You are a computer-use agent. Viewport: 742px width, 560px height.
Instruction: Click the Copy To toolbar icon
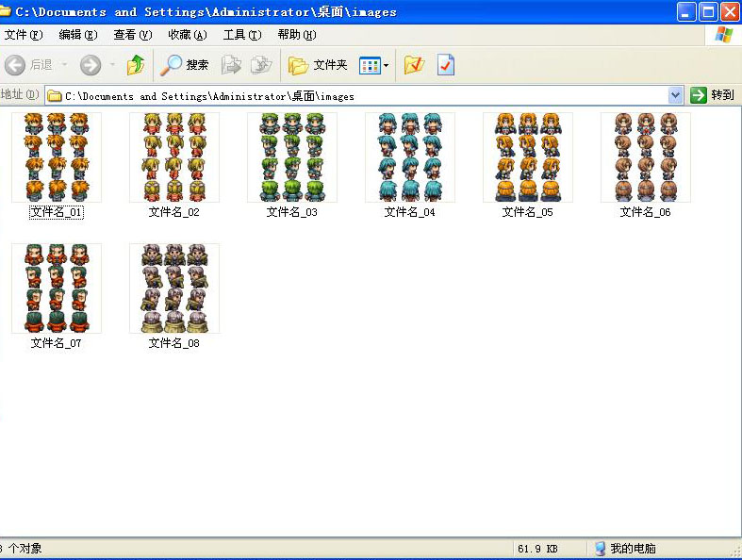tap(261, 65)
